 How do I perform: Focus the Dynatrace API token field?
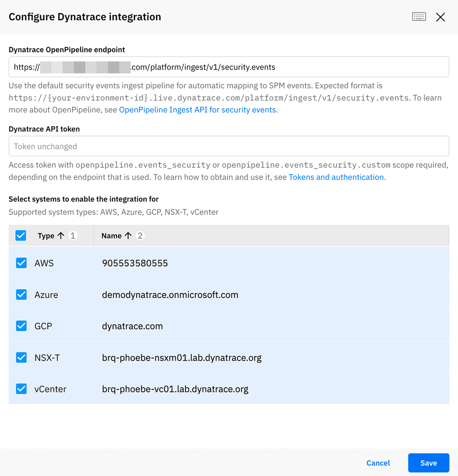click(x=229, y=146)
